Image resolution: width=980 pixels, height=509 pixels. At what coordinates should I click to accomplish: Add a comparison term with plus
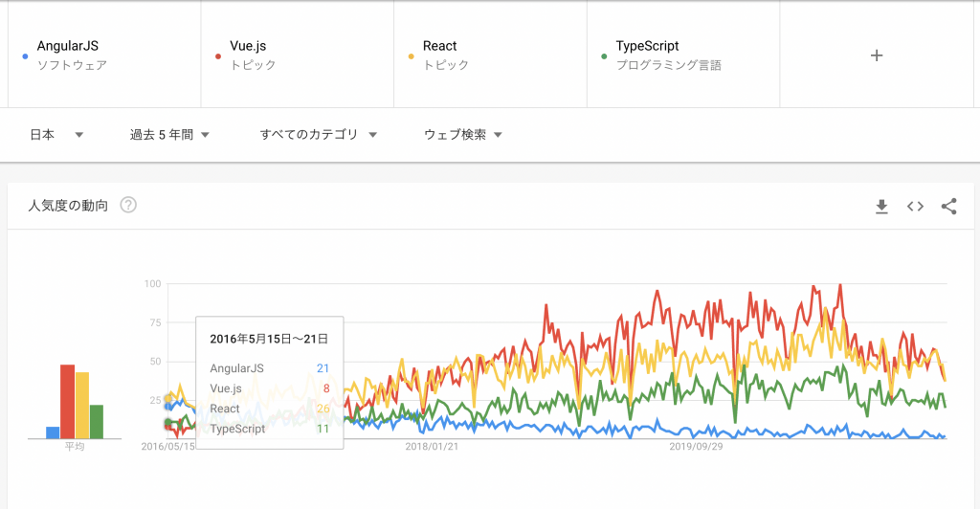[x=876, y=55]
